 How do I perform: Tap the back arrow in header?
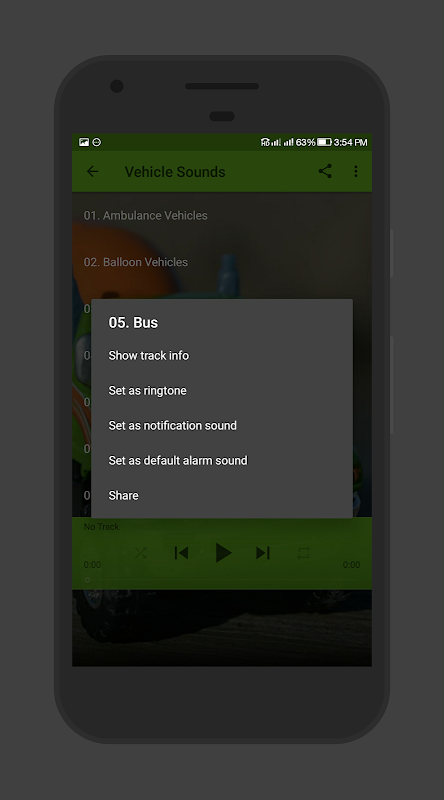tap(92, 171)
